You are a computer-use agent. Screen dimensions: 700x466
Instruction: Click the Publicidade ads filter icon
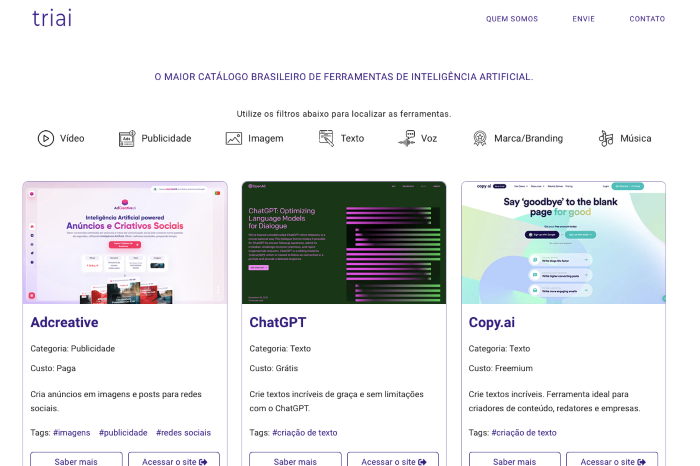point(127,138)
